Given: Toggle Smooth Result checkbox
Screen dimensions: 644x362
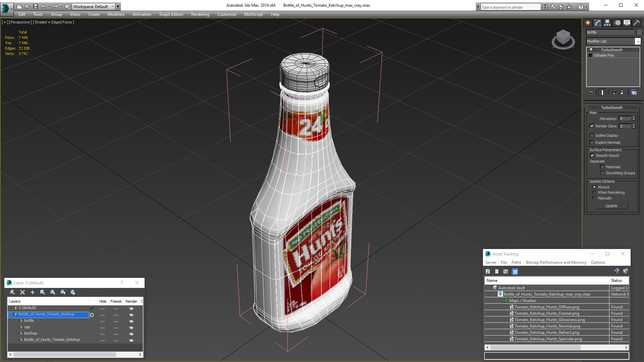Looking at the screenshot, I should [x=592, y=156].
